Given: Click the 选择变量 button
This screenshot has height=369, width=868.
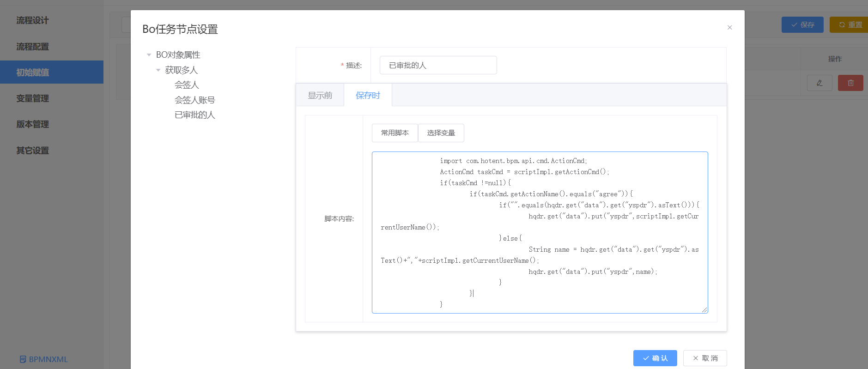Looking at the screenshot, I should pos(441,133).
